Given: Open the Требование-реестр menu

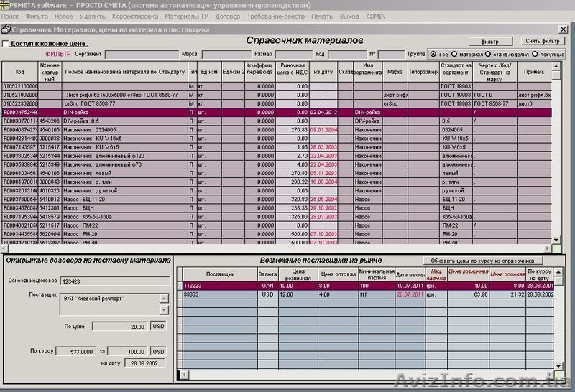Looking at the screenshot, I should tap(277, 15).
